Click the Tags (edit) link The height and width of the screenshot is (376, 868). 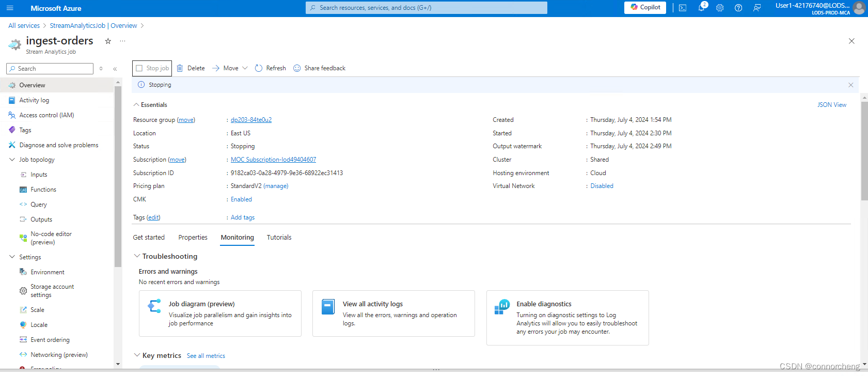pos(153,217)
